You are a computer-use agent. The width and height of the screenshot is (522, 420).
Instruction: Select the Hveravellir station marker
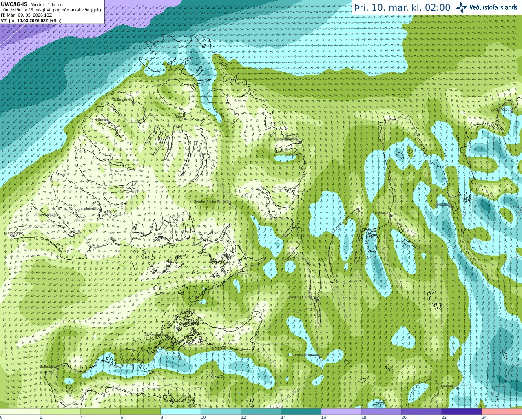point(458,388)
